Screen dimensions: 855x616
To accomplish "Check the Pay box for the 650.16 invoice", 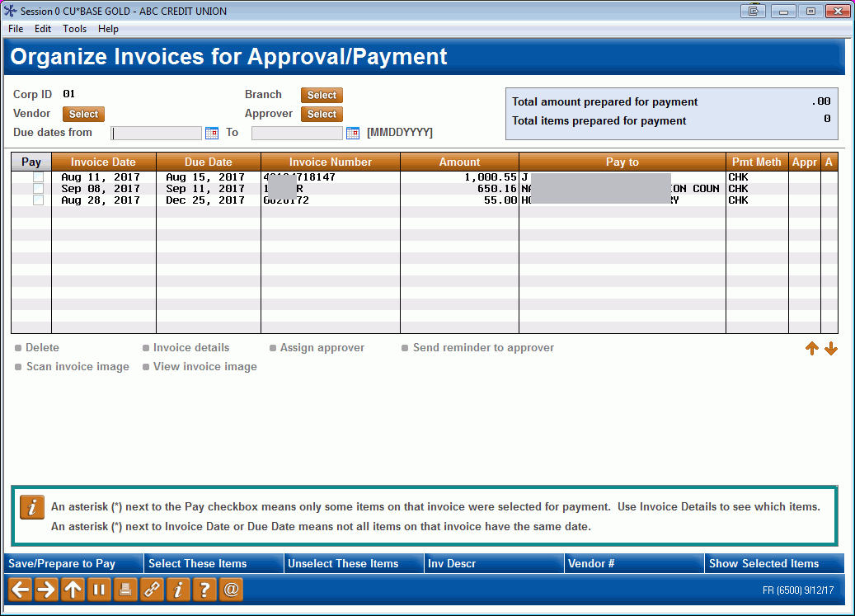I will [37, 188].
